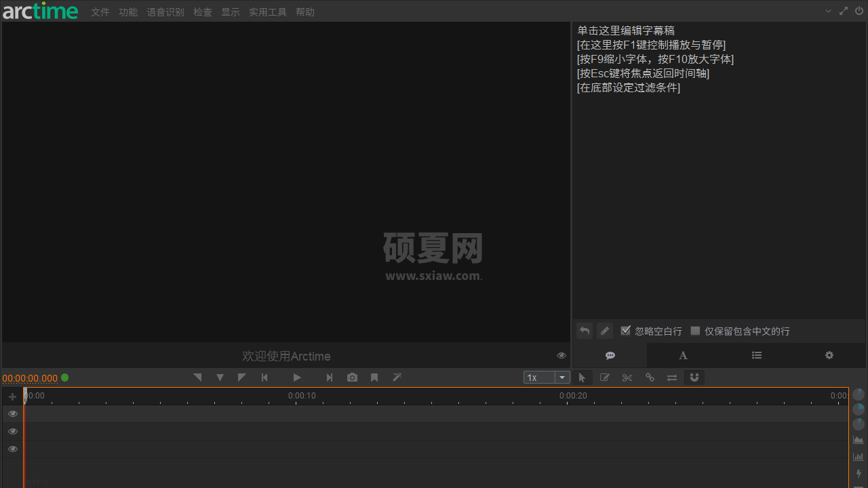Click the bar chart spectrum icon

tap(859, 457)
